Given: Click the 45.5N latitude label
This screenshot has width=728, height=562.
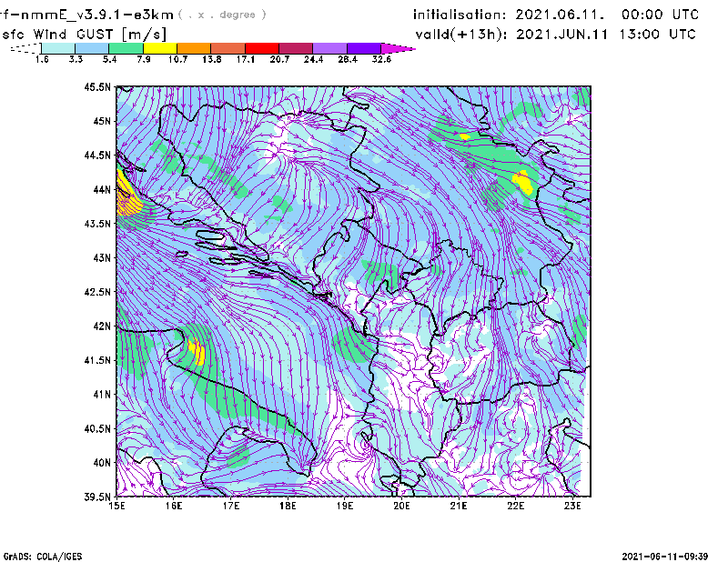Looking at the screenshot, I should [x=98, y=86].
